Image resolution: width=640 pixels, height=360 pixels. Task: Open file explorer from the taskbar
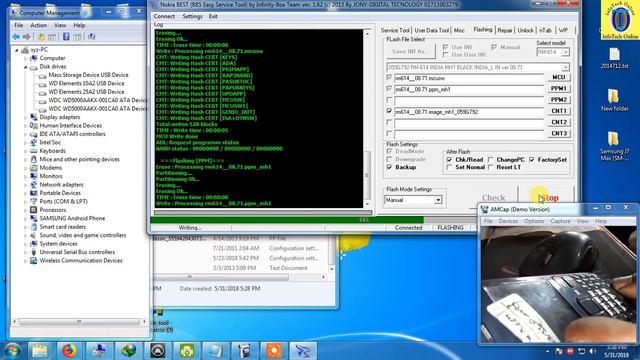coord(40,351)
